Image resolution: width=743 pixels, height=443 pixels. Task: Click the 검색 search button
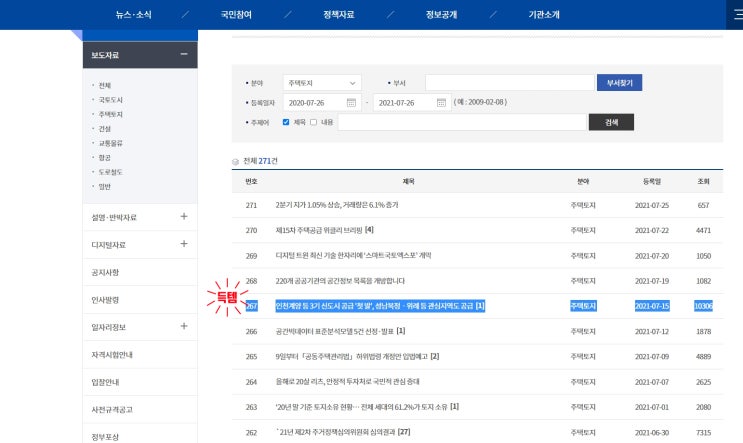pyautogui.click(x=611, y=122)
